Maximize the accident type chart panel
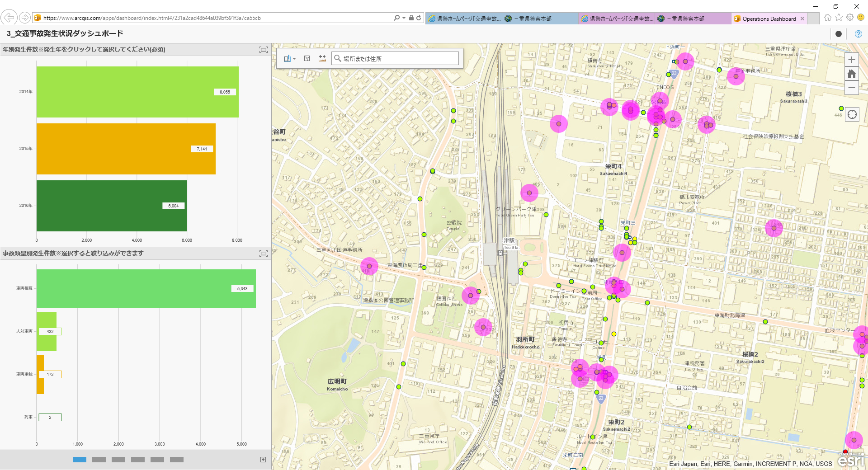Image resolution: width=868 pixels, height=470 pixels. pyautogui.click(x=263, y=254)
